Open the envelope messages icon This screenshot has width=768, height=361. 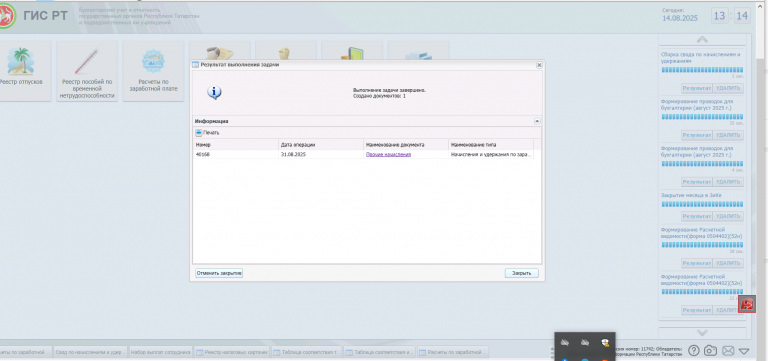pos(728,351)
